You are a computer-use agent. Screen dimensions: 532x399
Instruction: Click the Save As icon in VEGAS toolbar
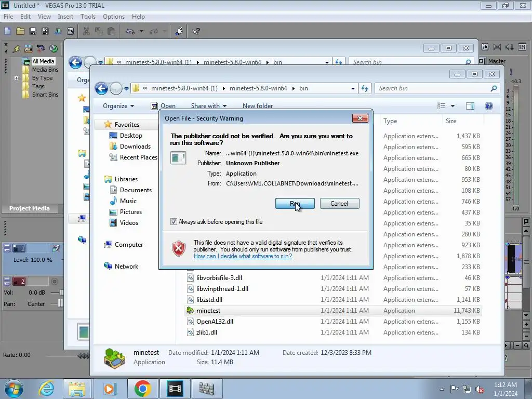(45, 31)
